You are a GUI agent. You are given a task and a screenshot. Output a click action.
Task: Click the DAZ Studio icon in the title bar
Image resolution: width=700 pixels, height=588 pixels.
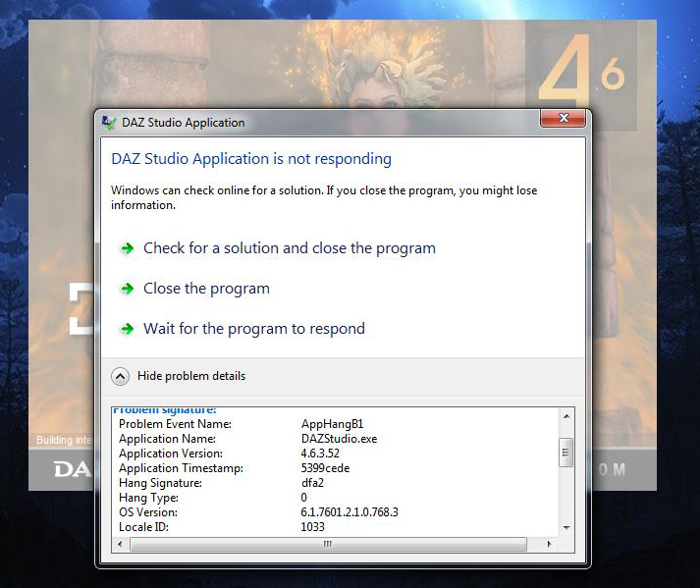[108, 123]
